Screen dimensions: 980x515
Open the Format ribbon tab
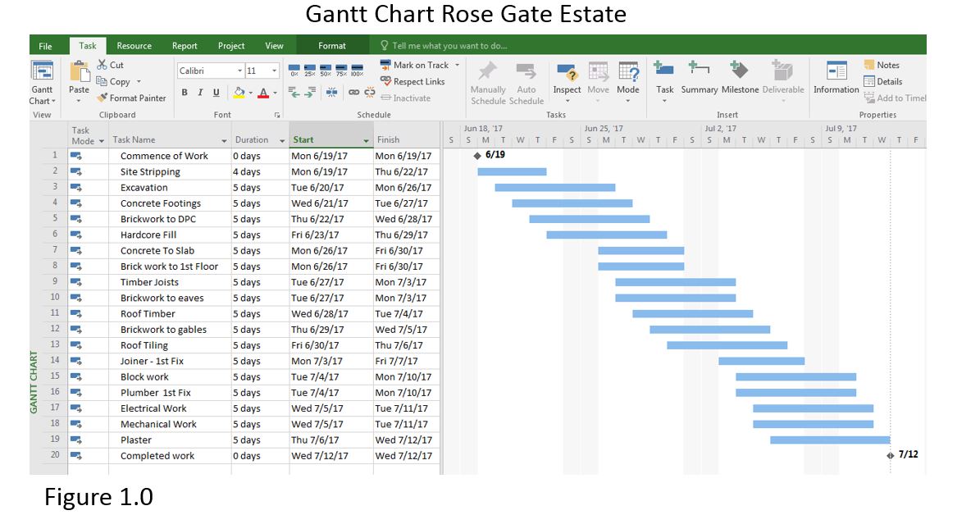tap(333, 45)
